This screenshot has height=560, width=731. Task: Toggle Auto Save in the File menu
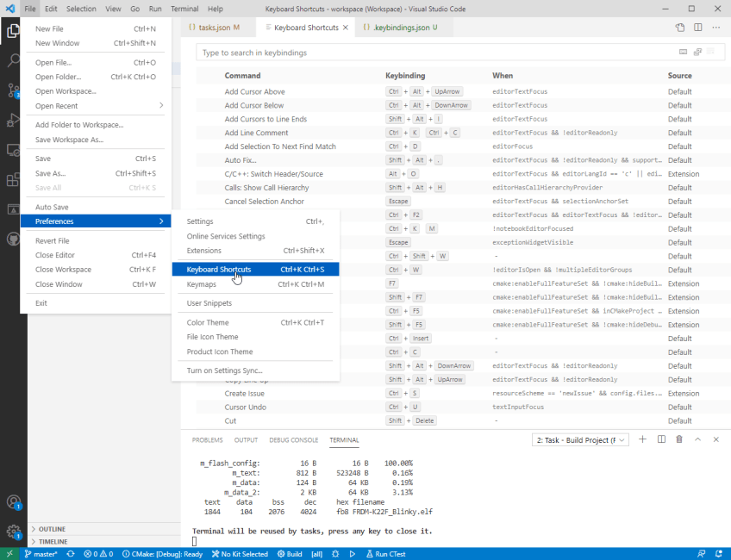click(52, 207)
